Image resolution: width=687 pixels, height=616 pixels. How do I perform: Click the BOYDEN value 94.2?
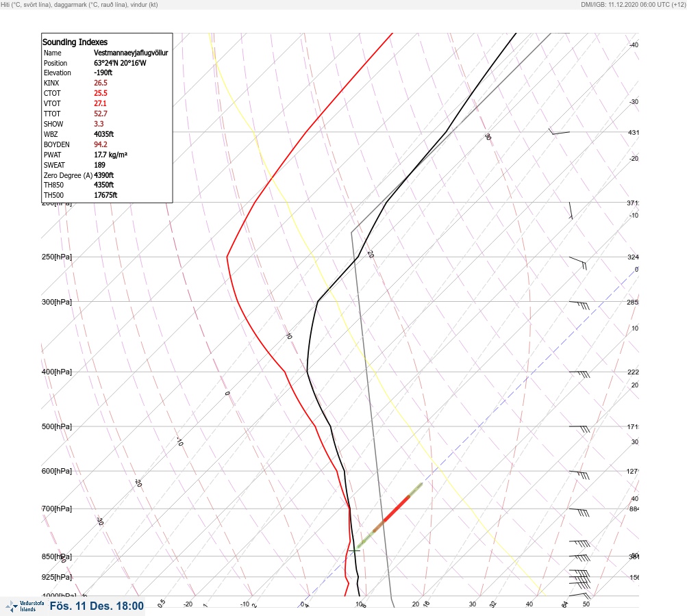[x=100, y=144]
